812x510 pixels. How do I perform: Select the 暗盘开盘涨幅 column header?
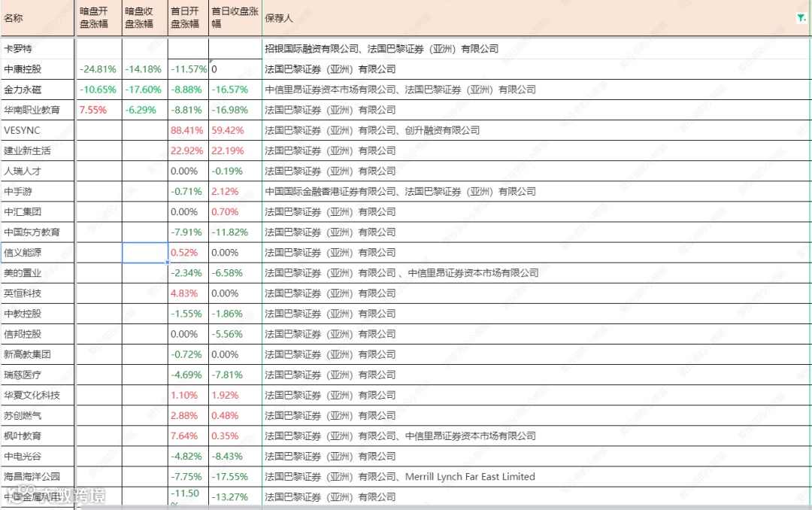99,18
